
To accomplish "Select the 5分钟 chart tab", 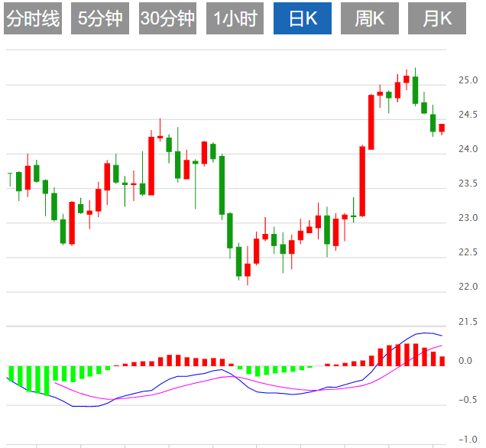I will (x=100, y=19).
